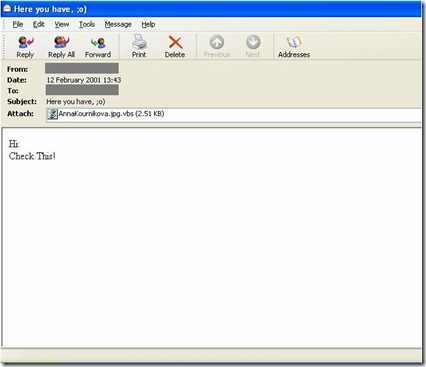Viewport: 426px width, 367px height.
Task: Click the 'Check This!' body text
Action: [32, 156]
